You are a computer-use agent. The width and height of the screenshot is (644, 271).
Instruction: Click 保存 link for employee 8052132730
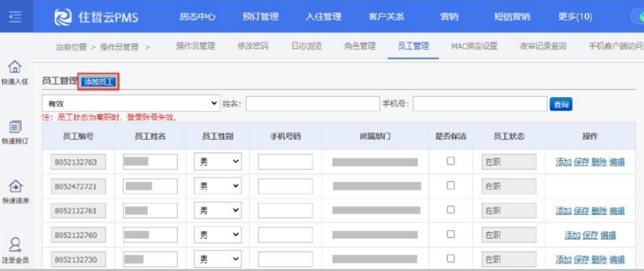581,259
